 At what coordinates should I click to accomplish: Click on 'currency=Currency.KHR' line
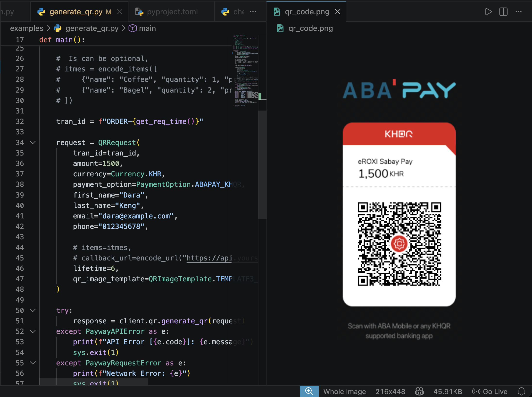point(119,174)
